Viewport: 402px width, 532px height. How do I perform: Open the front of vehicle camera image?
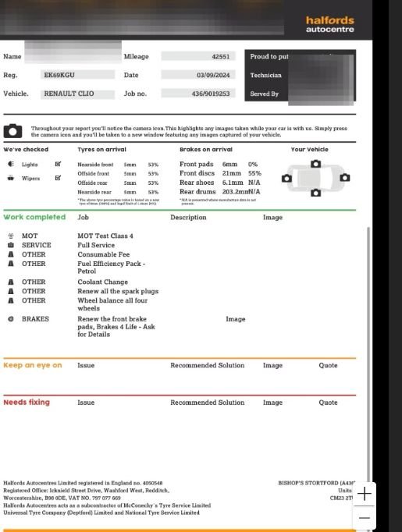pos(316,164)
